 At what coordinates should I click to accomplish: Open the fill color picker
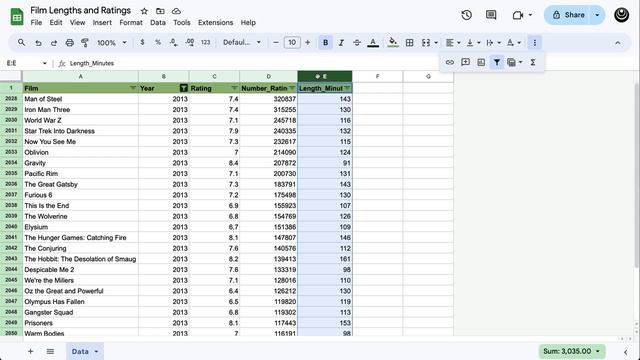click(x=393, y=42)
